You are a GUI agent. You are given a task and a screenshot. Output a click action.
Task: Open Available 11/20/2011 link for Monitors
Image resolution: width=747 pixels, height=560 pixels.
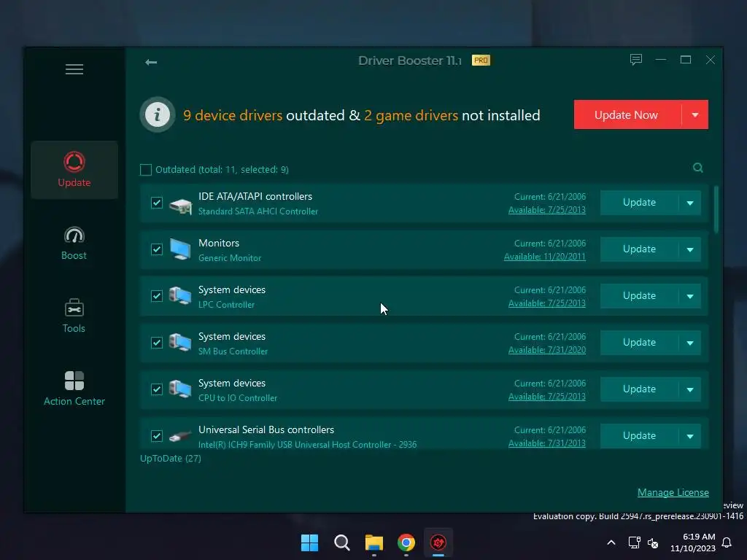[x=545, y=257]
